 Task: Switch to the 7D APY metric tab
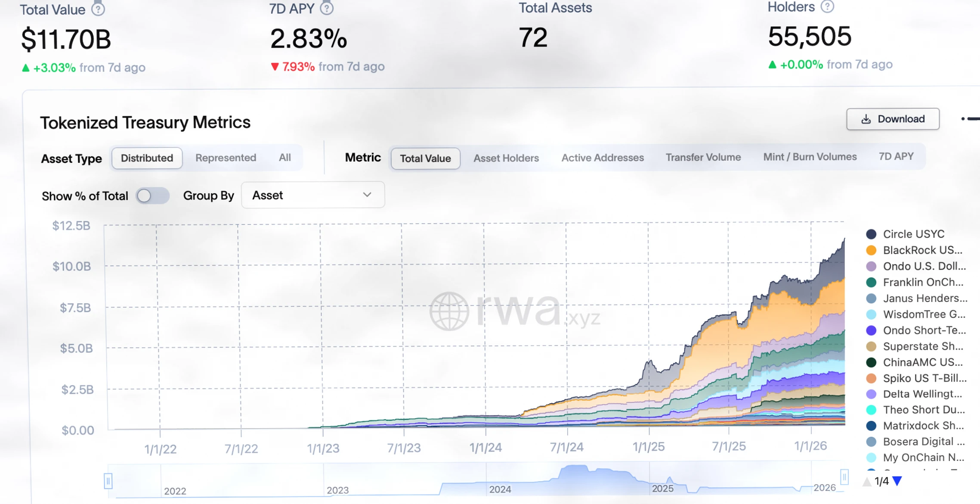896,156
